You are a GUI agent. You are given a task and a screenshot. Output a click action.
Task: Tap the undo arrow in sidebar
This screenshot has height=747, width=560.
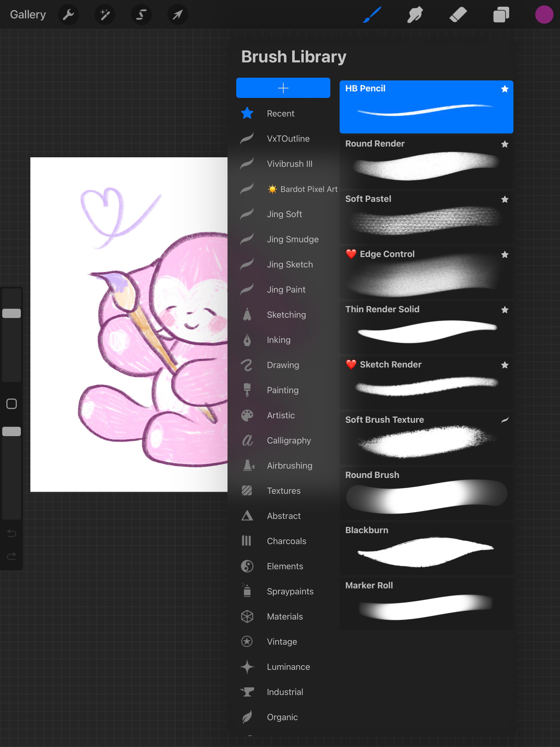pyautogui.click(x=12, y=533)
